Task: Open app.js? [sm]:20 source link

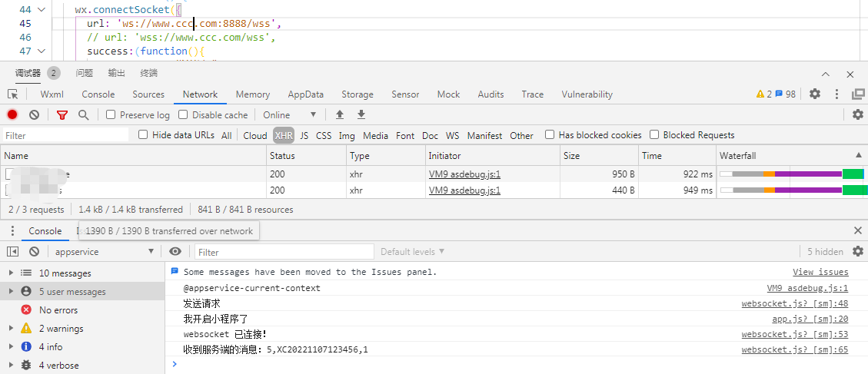Action: 810,319
